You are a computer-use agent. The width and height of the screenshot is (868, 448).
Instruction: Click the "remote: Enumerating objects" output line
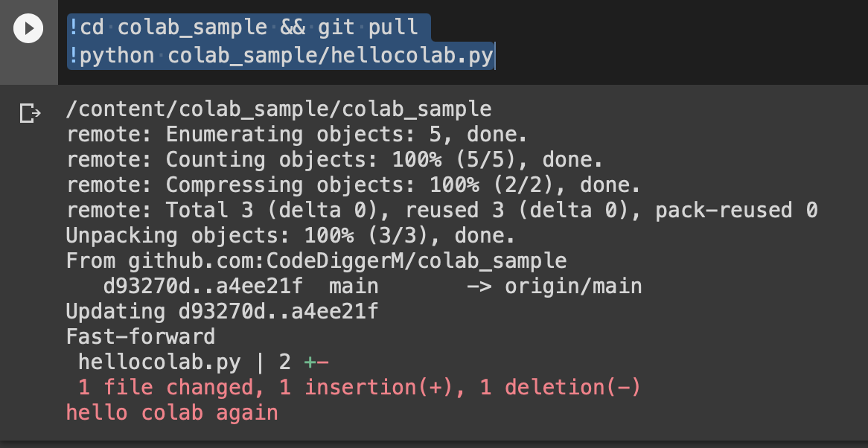(x=296, y=135)
